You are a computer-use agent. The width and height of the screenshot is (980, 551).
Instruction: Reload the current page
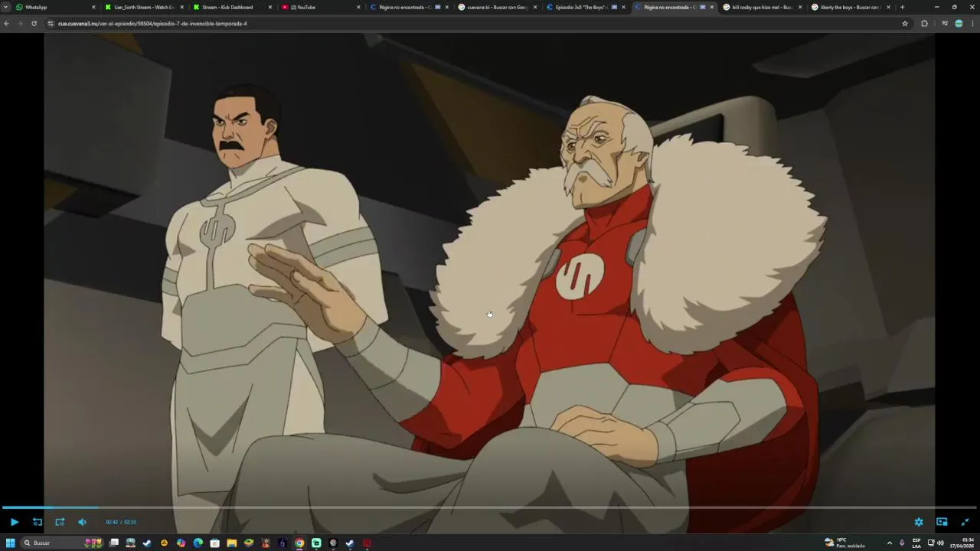(34, 24)
